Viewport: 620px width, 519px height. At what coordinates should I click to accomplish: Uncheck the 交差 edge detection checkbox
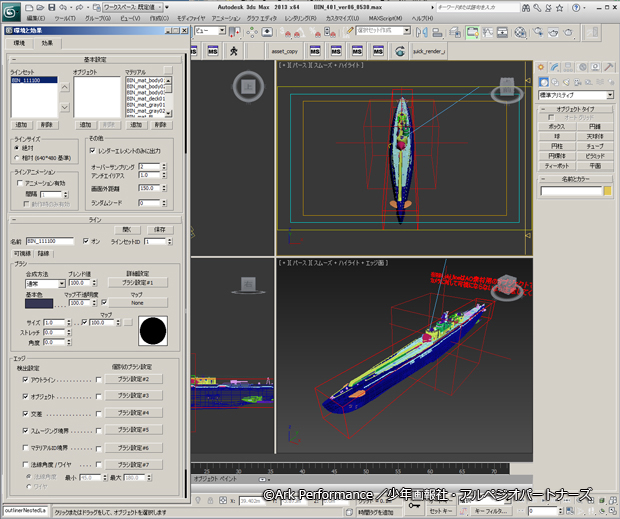pos(26,414)
